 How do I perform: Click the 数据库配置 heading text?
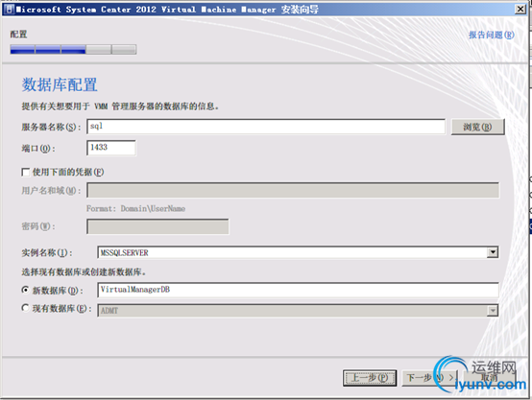(60, 84)
